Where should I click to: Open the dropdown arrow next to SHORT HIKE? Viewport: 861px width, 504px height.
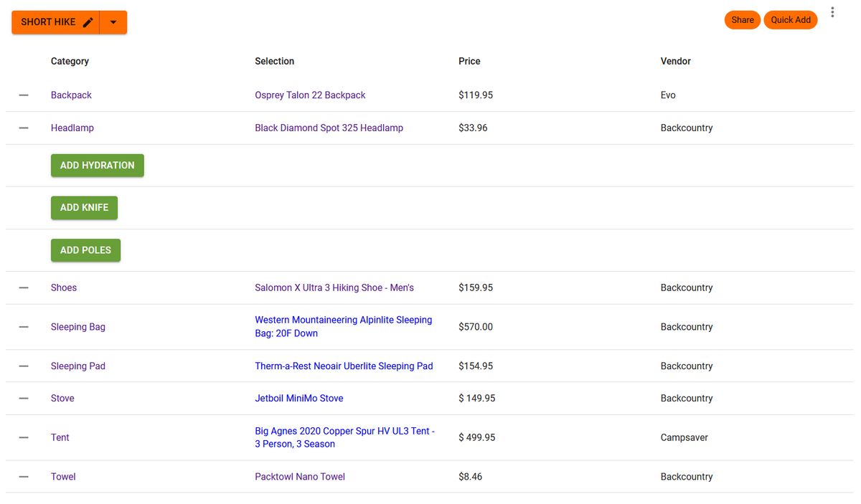tap(113, 22)
